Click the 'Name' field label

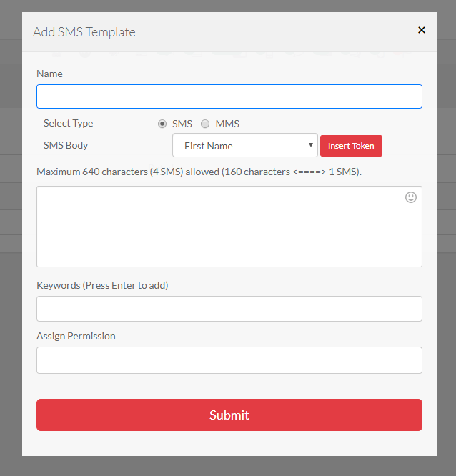[x=49, y=74]
